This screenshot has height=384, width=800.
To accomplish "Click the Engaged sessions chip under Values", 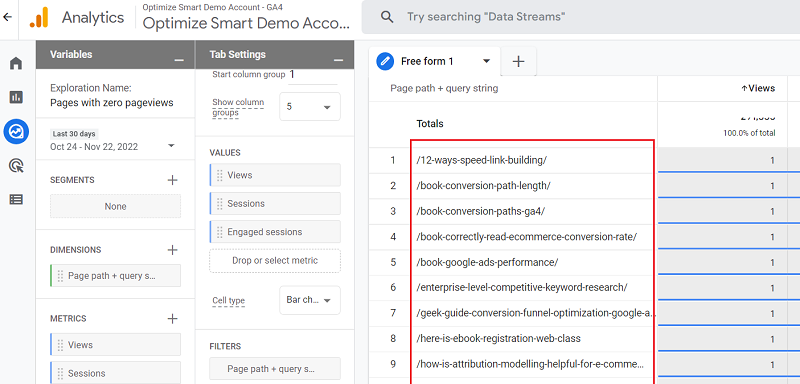I will (275, 232).
